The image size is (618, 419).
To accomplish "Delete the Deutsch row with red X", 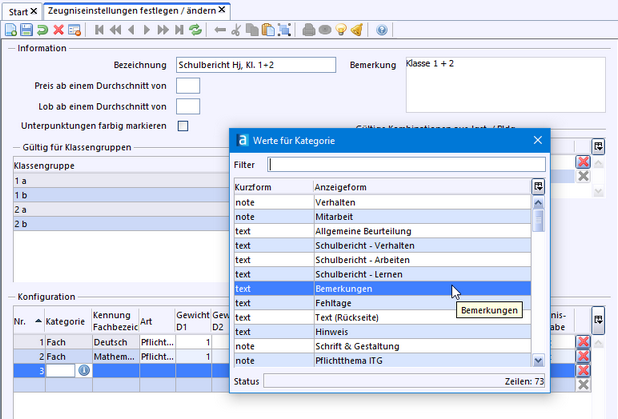I will point(583,342).
